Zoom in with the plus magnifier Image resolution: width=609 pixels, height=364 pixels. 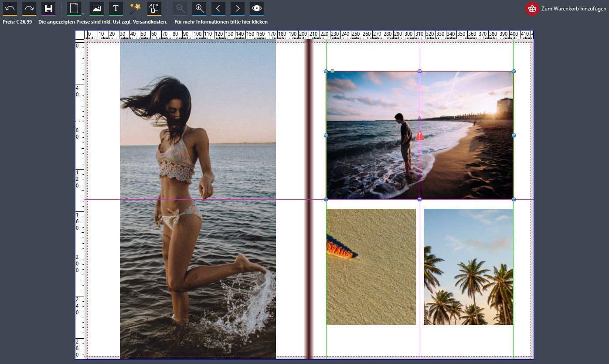point(199,8)
